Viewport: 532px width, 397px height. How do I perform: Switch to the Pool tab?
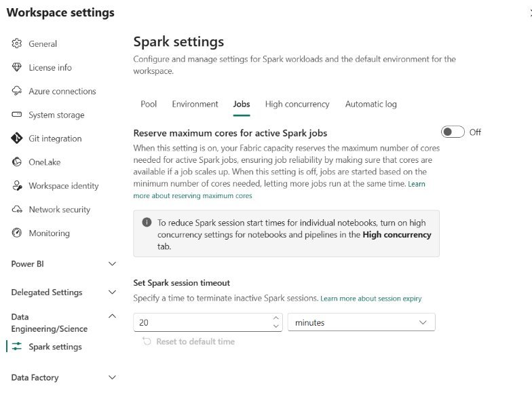point(149,104)
